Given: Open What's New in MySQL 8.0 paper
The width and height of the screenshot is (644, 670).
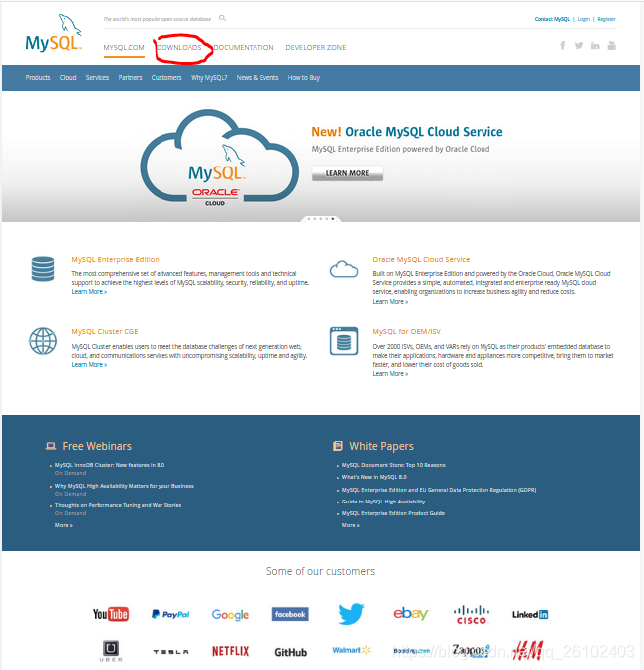Looking at the screenshot, I should point(374,477).
